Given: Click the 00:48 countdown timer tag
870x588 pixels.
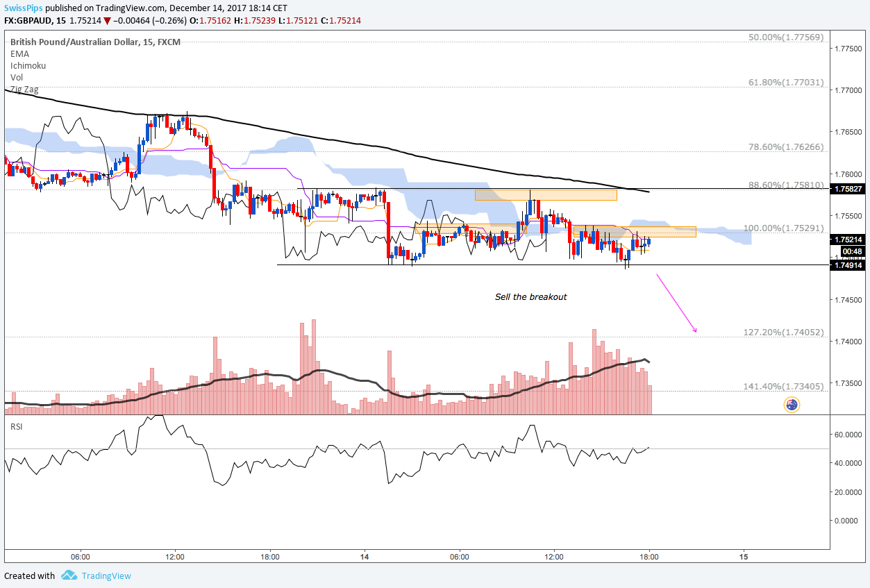Looking at the screenshot, I should pos(852,251).
